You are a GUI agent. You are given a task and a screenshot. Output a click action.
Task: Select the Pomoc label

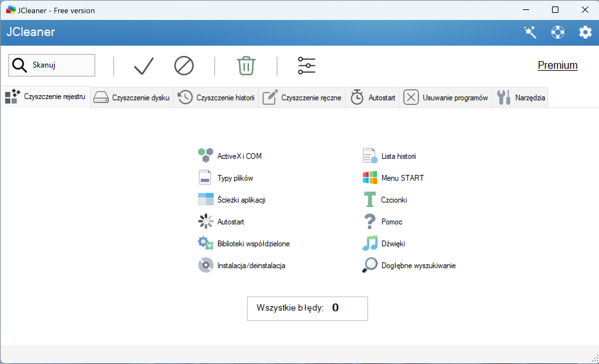(x=392, y=222)
